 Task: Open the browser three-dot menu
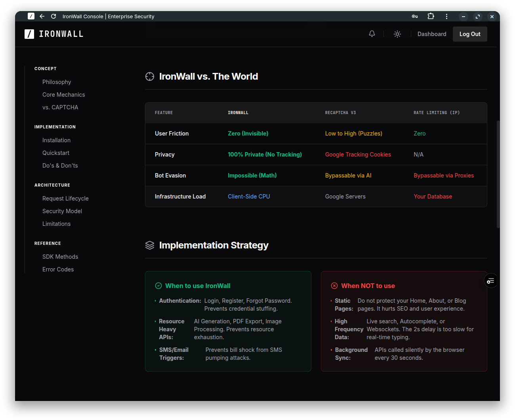(x=446, y=16)
